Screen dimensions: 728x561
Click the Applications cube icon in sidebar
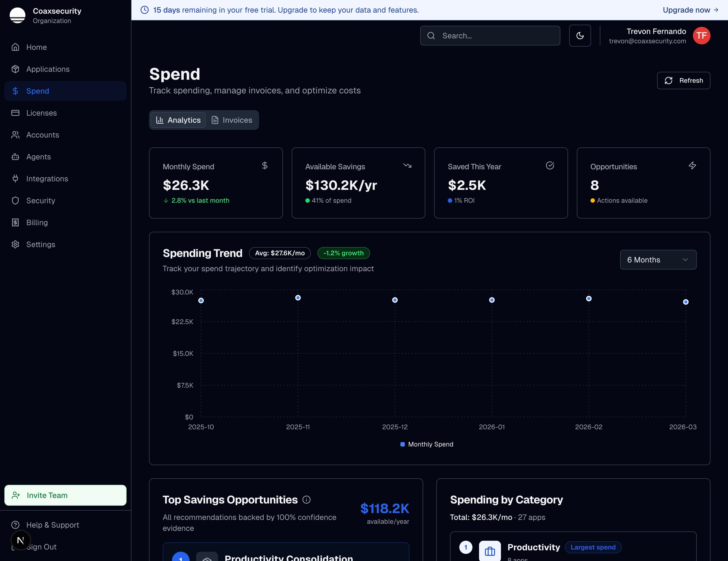(x=15, y=69)
